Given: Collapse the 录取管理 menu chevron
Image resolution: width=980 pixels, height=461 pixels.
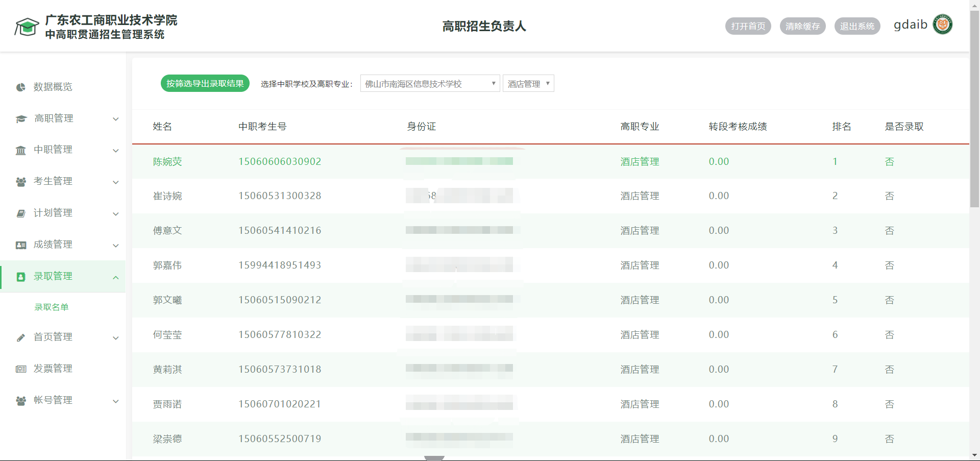Looking at the screenshot, I should [x=116, y=277].
